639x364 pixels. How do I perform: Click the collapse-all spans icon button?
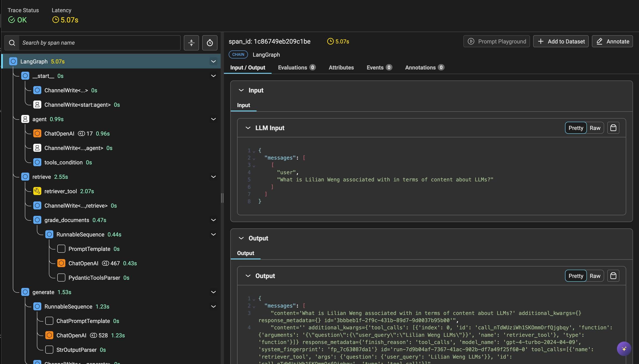pos(191,43)
